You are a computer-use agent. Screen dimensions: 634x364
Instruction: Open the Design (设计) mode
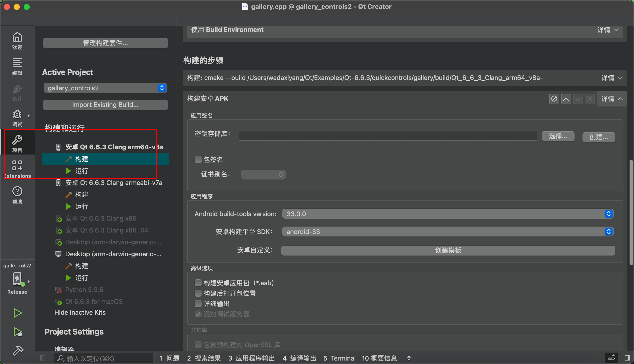tap(17, 93)
